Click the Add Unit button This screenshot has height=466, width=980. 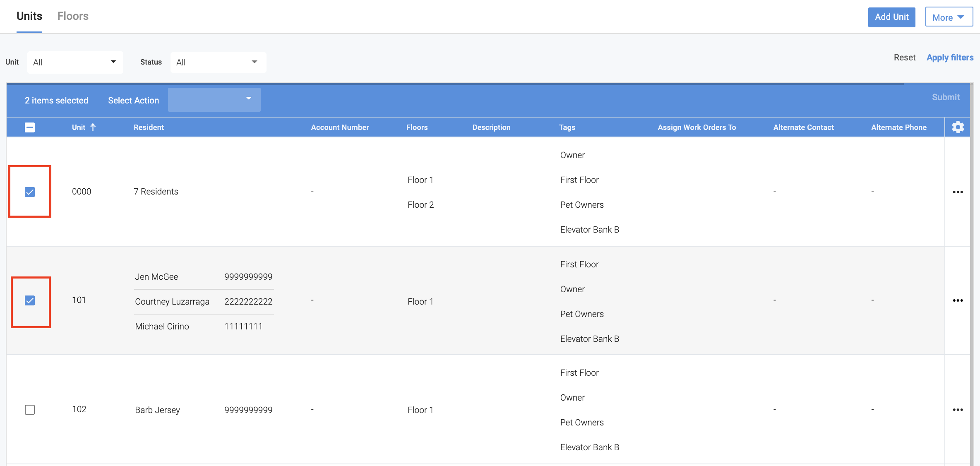[x=891, y=17]
